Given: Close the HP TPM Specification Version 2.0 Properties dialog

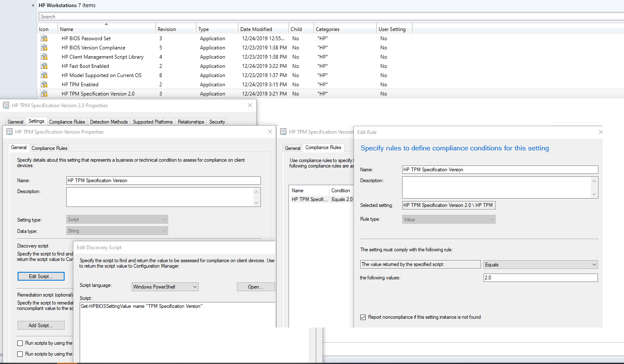Looking at the screenshot, I should (250, 105).
